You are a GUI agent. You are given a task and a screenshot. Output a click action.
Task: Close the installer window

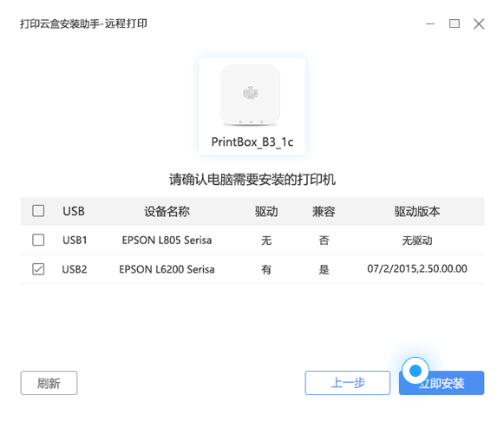pos(479,23)
